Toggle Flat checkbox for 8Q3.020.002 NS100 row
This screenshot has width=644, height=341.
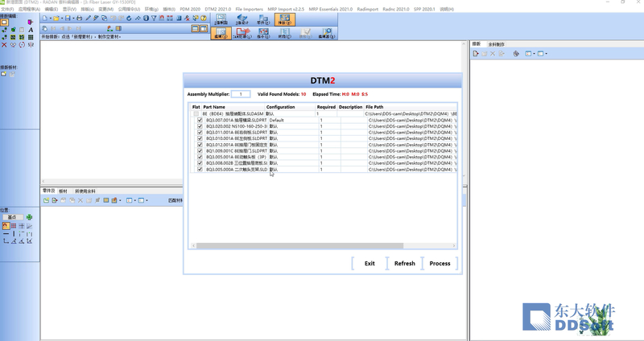point(200,126)
